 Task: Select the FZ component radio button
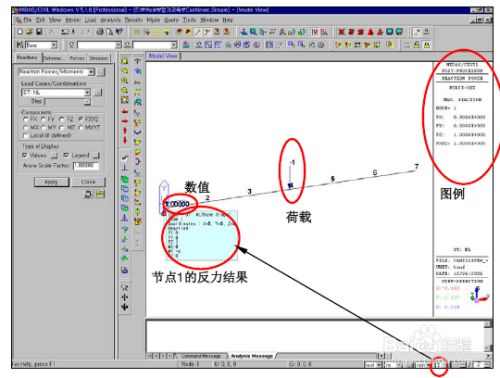coord(61,119)
